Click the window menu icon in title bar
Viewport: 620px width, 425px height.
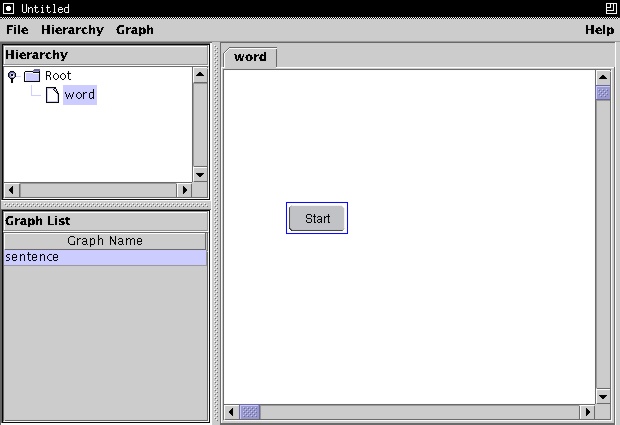9,8
